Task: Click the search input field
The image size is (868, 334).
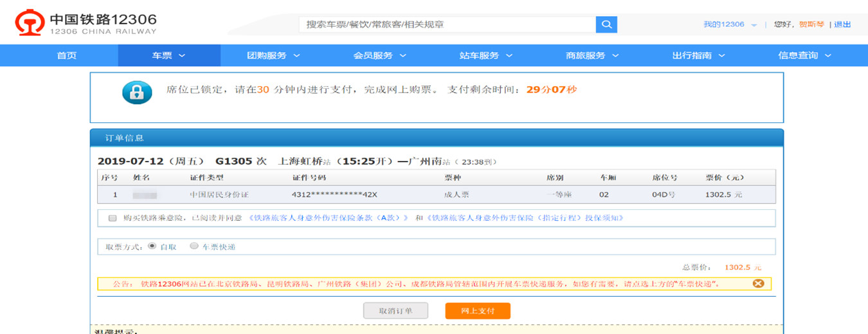Action: coord(447,24)
